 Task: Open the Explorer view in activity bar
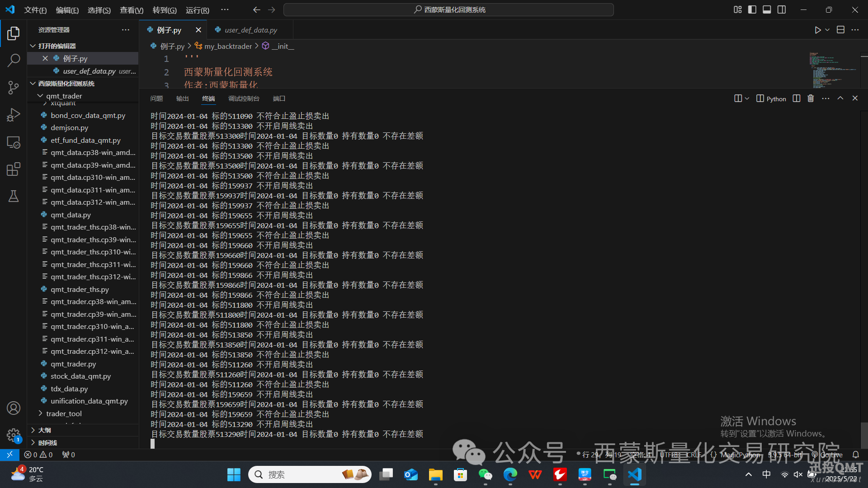14,33
